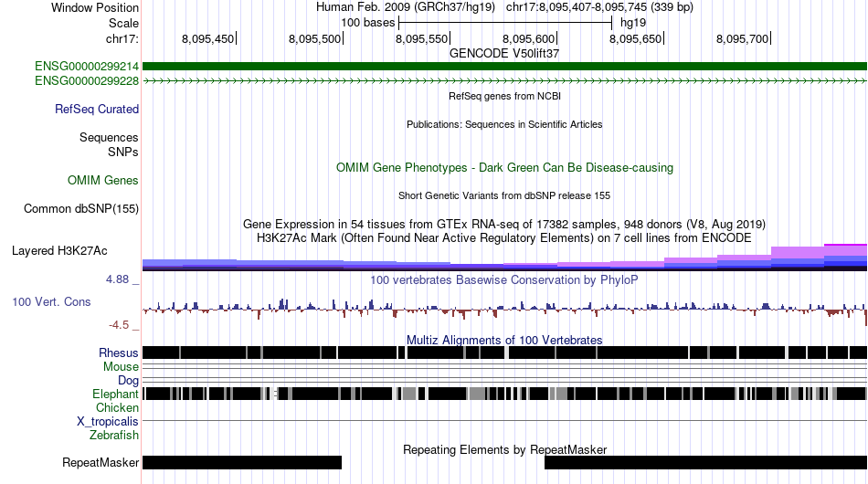Click the 8,095,650 ruler position
This screenshot has width=868, height=484.
(x=636, y=38)
